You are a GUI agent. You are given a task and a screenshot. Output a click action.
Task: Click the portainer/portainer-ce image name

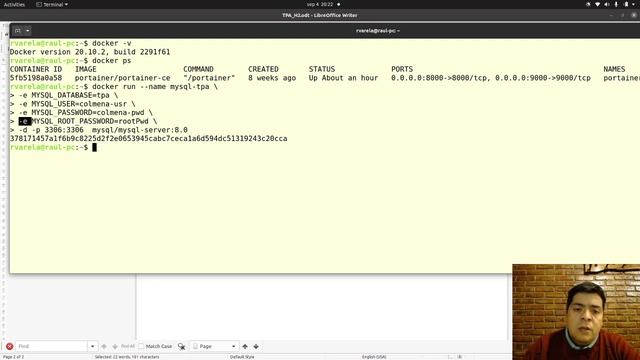pos(122,78)
